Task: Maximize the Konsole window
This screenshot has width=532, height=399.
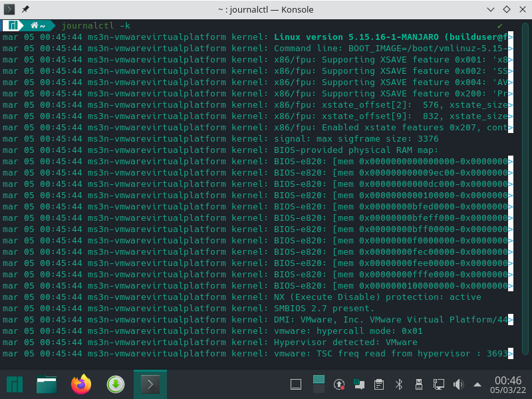Action: [507, 9]
